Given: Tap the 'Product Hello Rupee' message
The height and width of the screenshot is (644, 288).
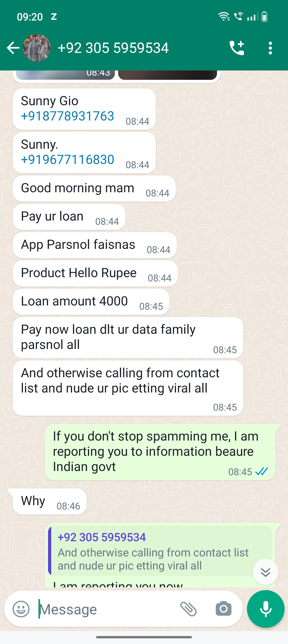Looking at the screenshot, I should click(95, 273).
